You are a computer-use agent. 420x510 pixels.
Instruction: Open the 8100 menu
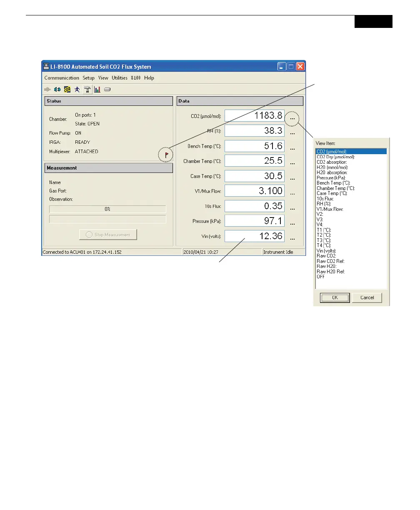tap(135, 78)
